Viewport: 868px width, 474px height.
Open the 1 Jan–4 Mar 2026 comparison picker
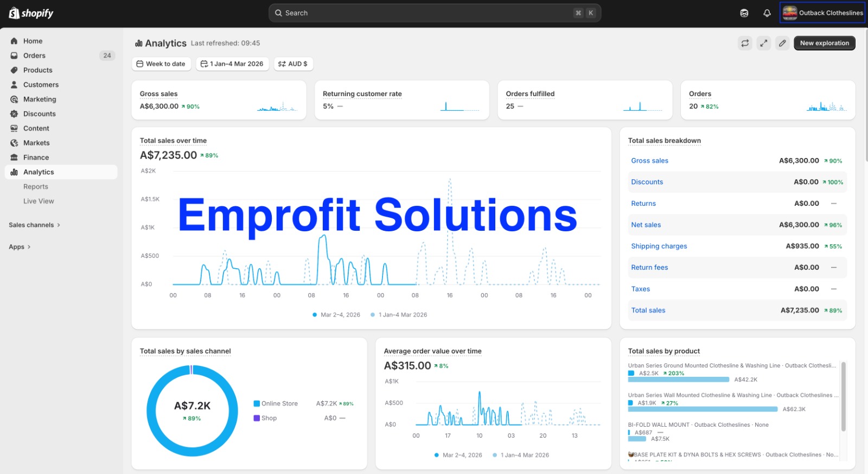point(232,64)
